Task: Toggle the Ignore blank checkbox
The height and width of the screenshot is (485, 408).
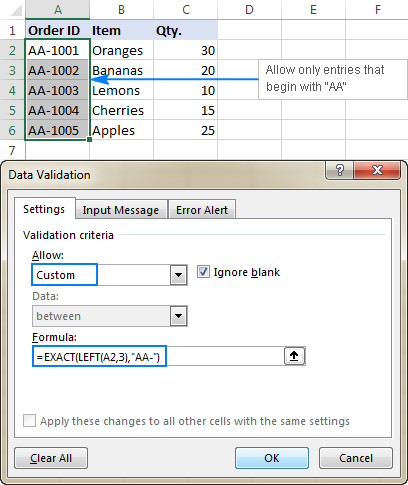Action: pyautogui.click(x=203, y=272)
